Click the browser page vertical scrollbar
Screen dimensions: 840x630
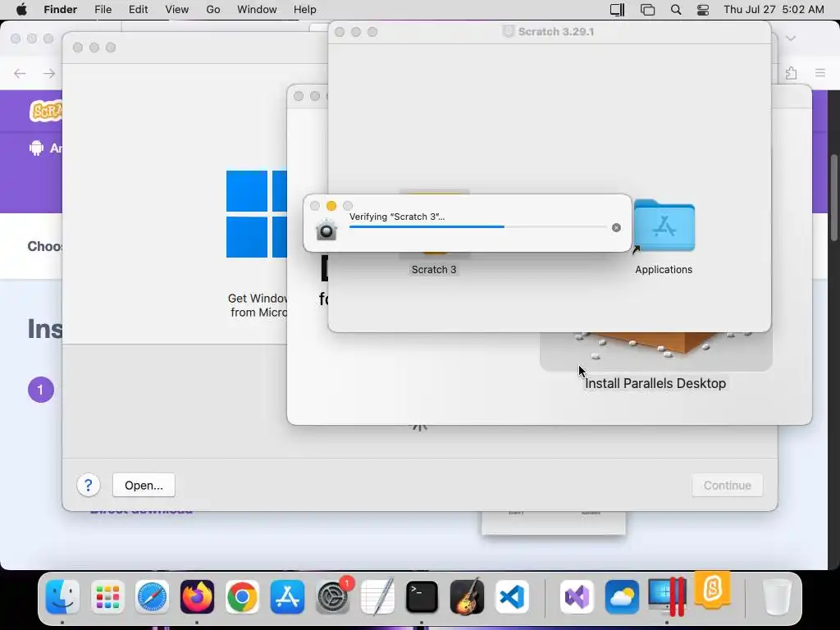(x=833, y=199)
